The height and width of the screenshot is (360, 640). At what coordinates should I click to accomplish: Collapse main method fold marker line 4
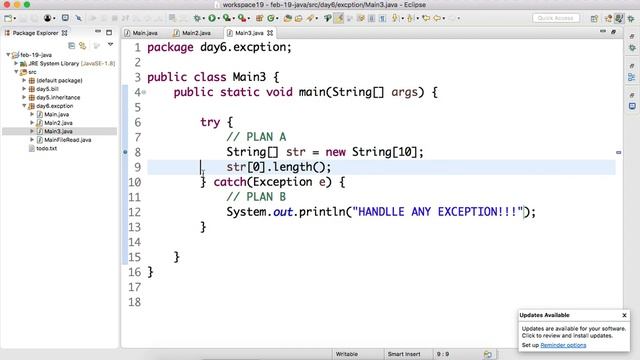click(144, 92)
